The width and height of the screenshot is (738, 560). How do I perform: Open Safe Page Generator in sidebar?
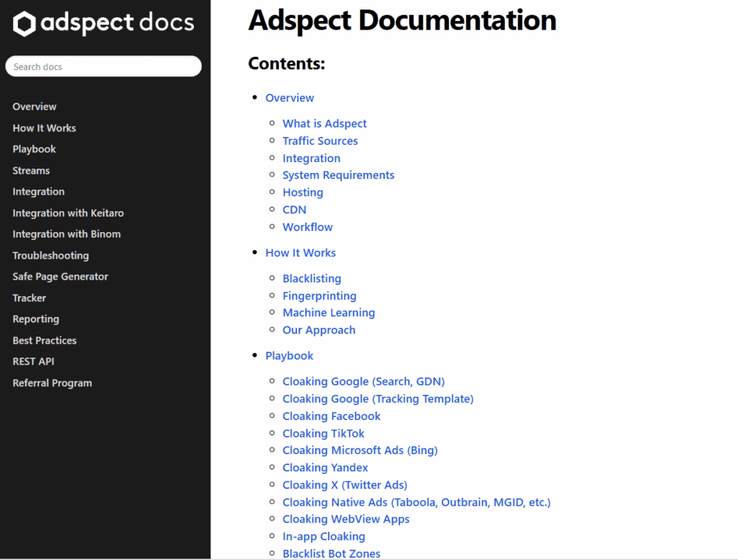60,277
